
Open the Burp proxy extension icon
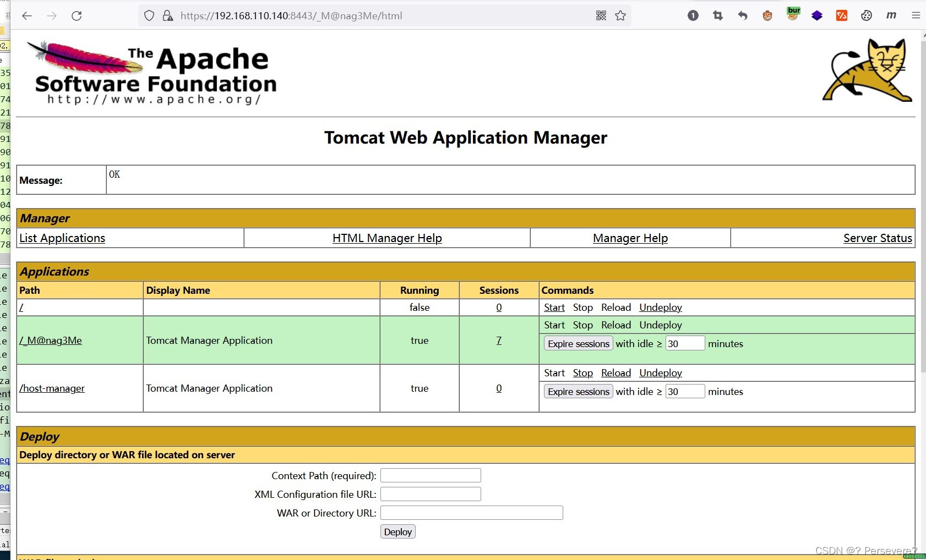[793, 14]
